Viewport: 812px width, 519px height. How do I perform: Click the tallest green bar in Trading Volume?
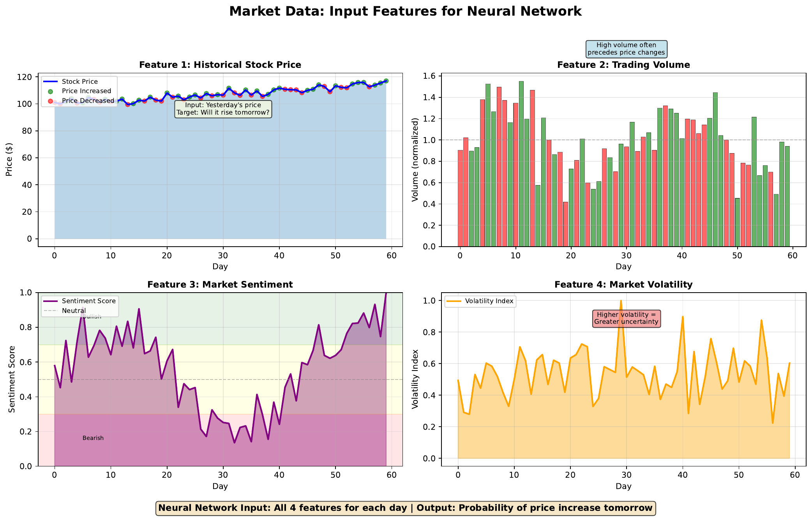pos(521,164)
